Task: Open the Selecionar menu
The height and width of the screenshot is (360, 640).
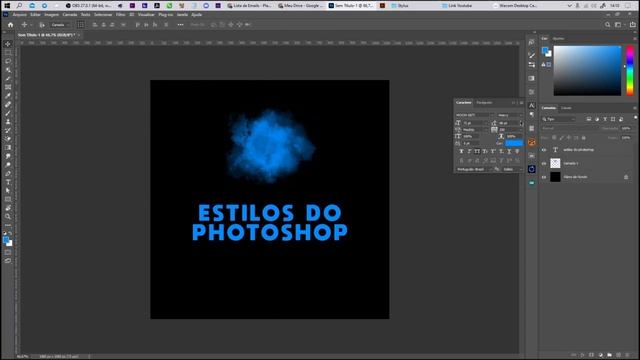Action: coord(103,14)
